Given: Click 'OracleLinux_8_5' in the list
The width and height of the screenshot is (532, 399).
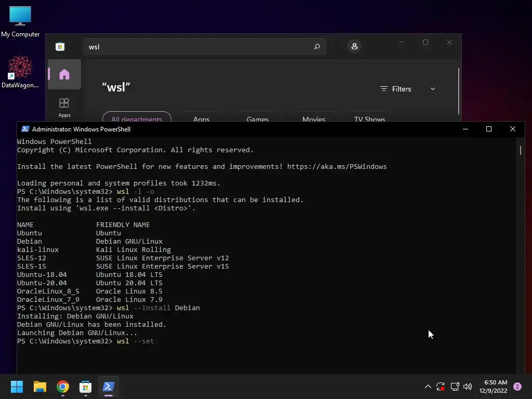Looking at the screenshot, I should pos(48,291).
